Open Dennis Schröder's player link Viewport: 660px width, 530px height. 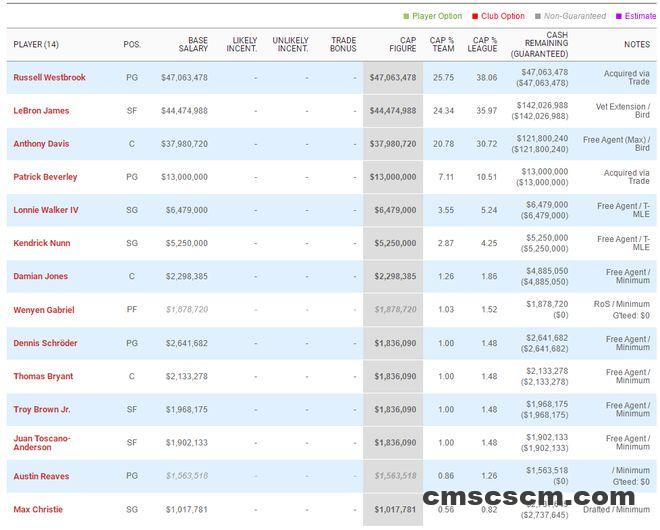point(45,343)
